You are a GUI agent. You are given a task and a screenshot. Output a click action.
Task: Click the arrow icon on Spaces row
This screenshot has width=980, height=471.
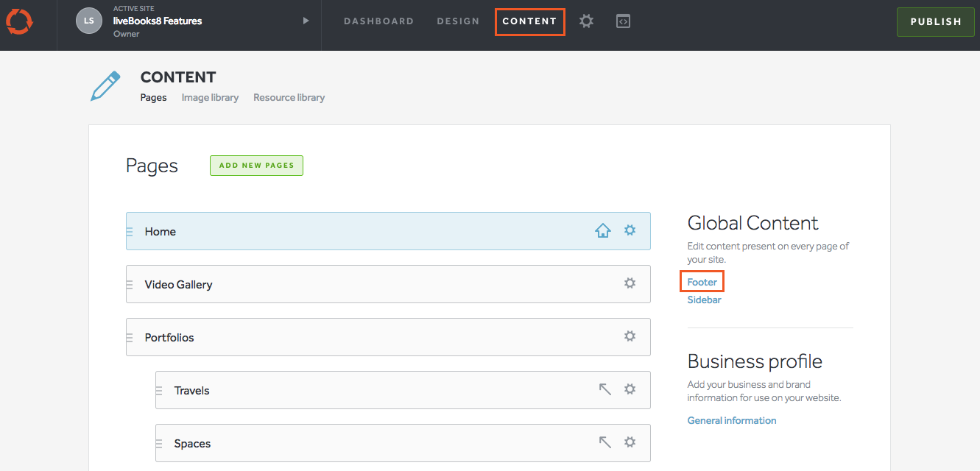pyautogui.click(x=604, y=442)
